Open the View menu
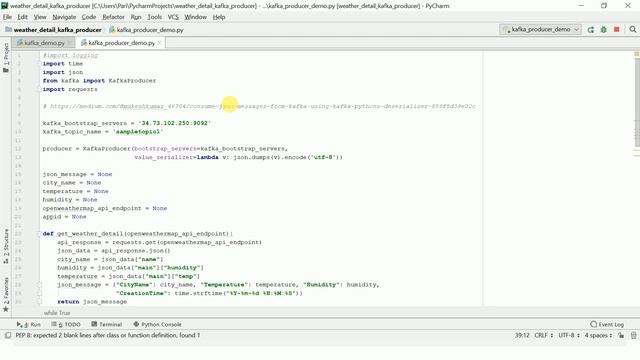Screen dimensions: 640x360 pyautogui.click(x=40, y=17)
